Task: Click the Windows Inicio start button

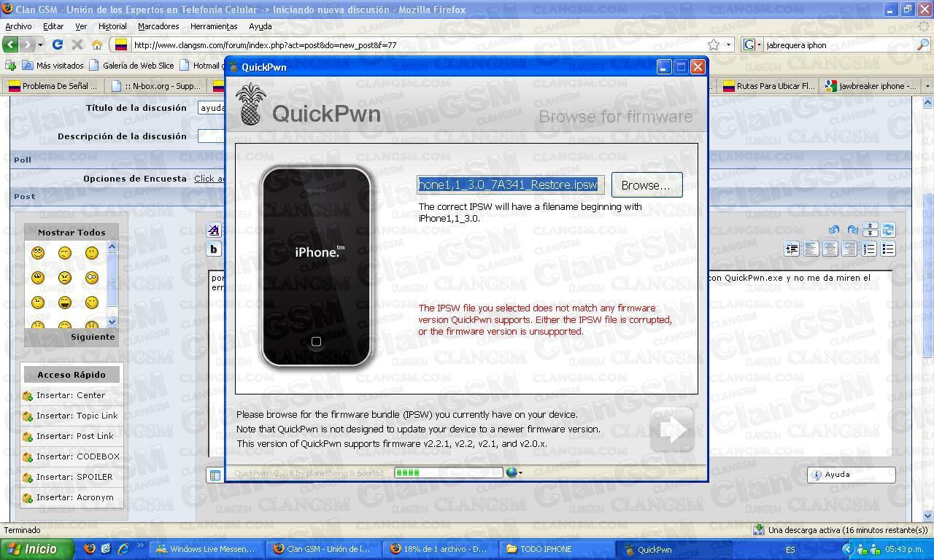Action: pyautogui.click(x=36, y=549)
